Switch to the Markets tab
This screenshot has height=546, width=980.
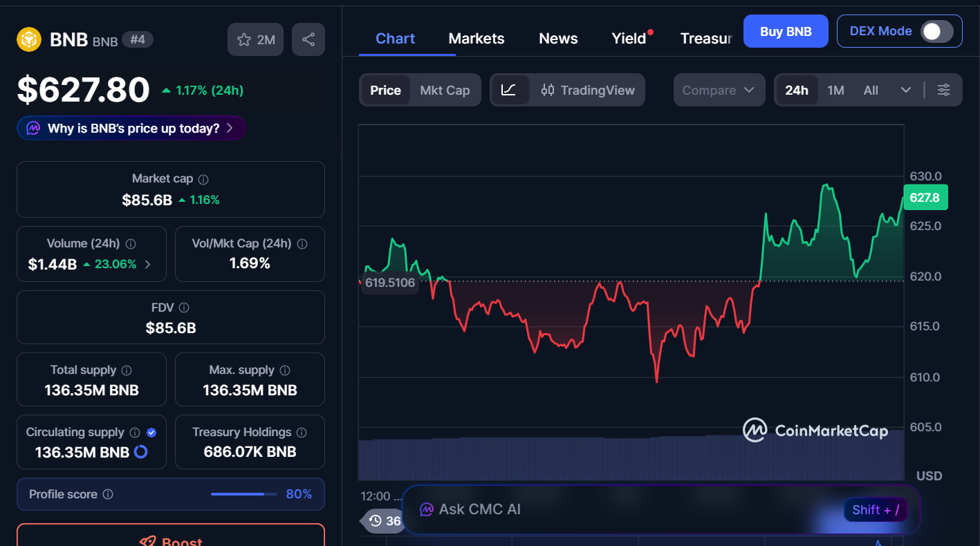coord(477,38)
